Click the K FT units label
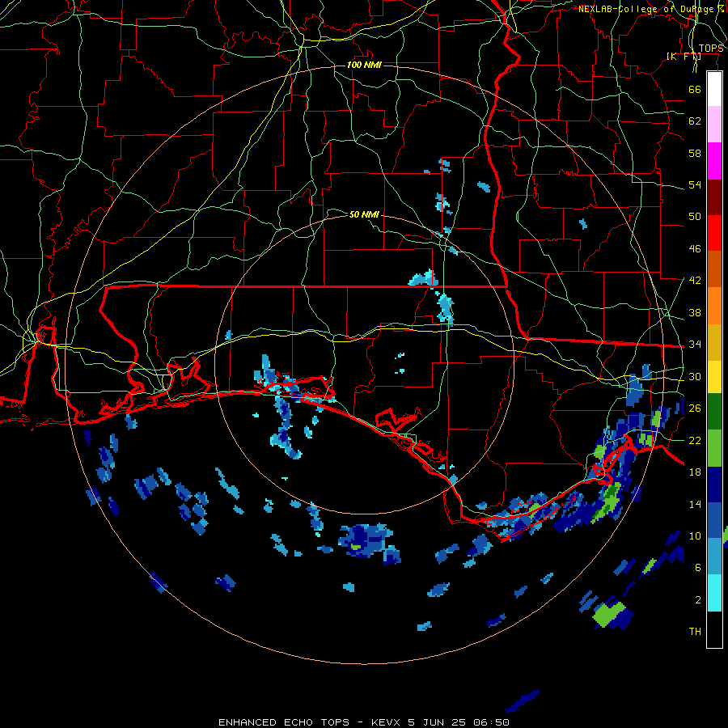Screen dimensions: 728x728 coord(684,56)
